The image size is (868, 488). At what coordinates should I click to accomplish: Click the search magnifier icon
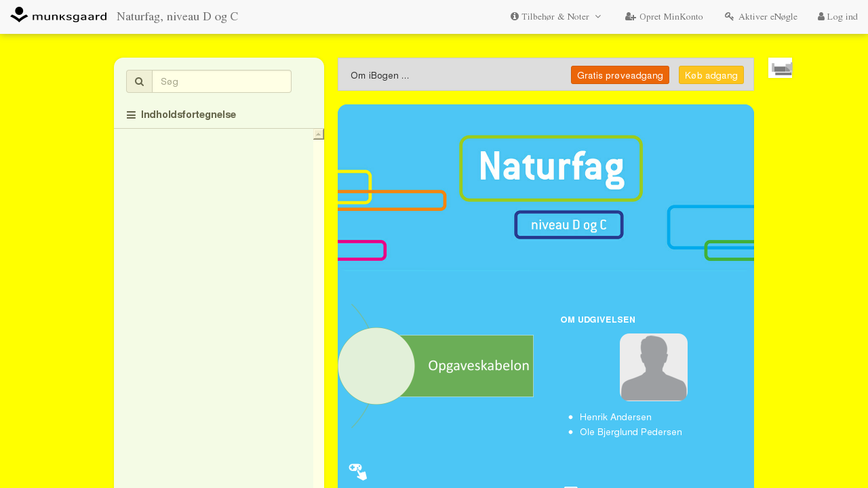(x=139, y=81)
